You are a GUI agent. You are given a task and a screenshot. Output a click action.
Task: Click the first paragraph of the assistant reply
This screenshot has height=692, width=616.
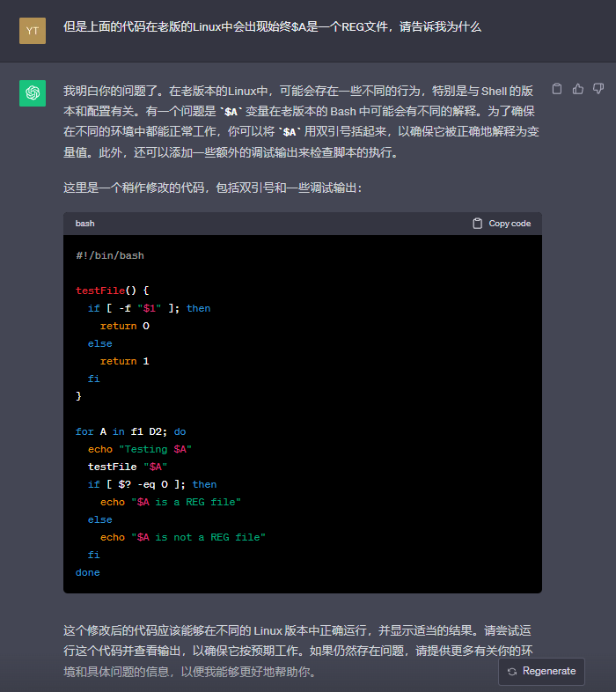click(301, 121)
